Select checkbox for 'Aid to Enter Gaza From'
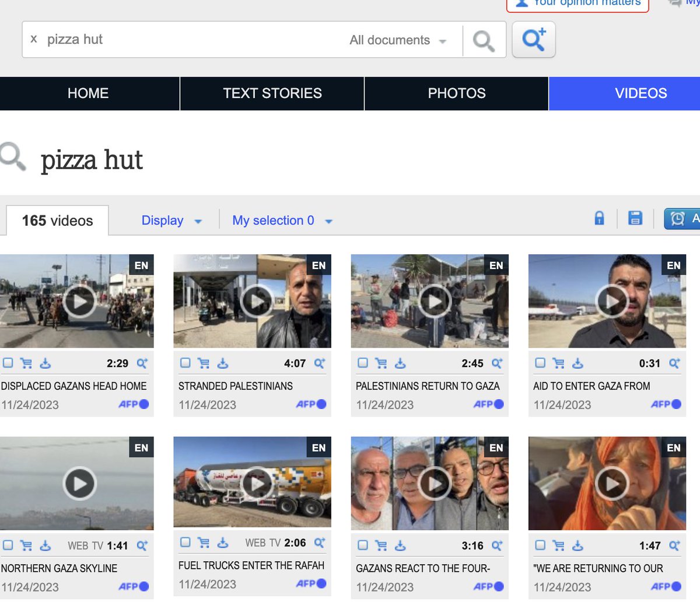 [540, 363]
